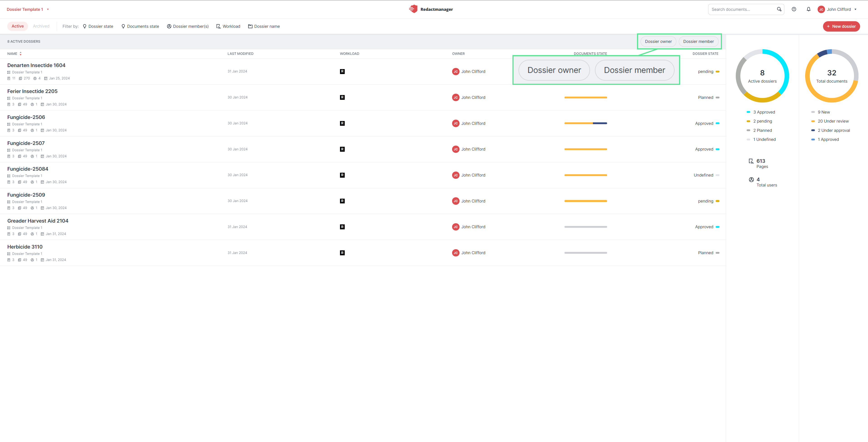The height and width of the screenshot is (442, 868).
Task: Create a New dossier
Action: pyautogui.click(x=841, y=26)
